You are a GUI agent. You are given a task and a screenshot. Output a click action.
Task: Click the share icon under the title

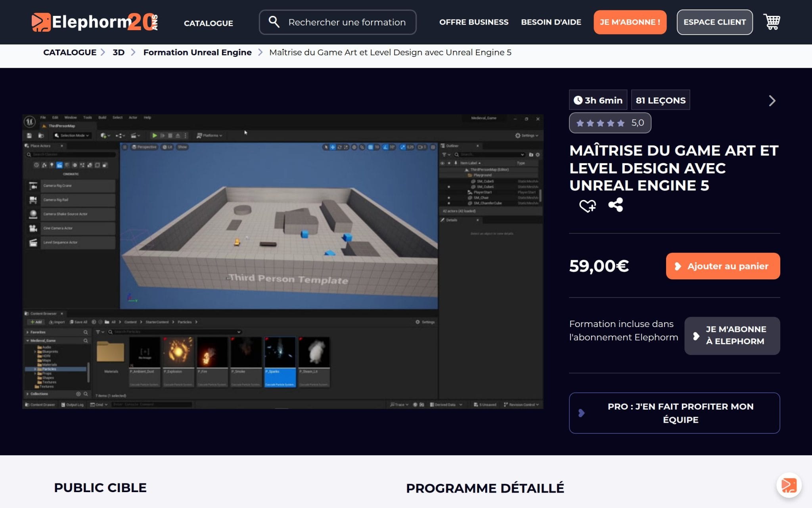click(x=616, y=205)
